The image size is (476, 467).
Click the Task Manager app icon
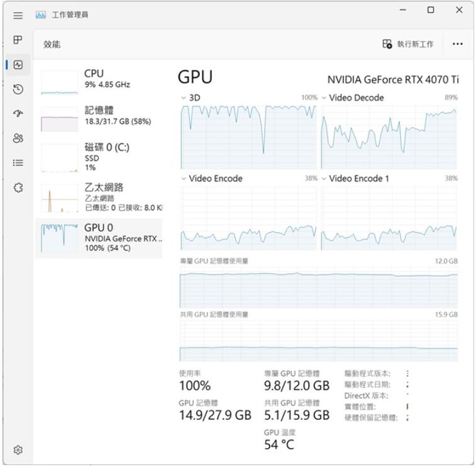(x=41, y=14)
